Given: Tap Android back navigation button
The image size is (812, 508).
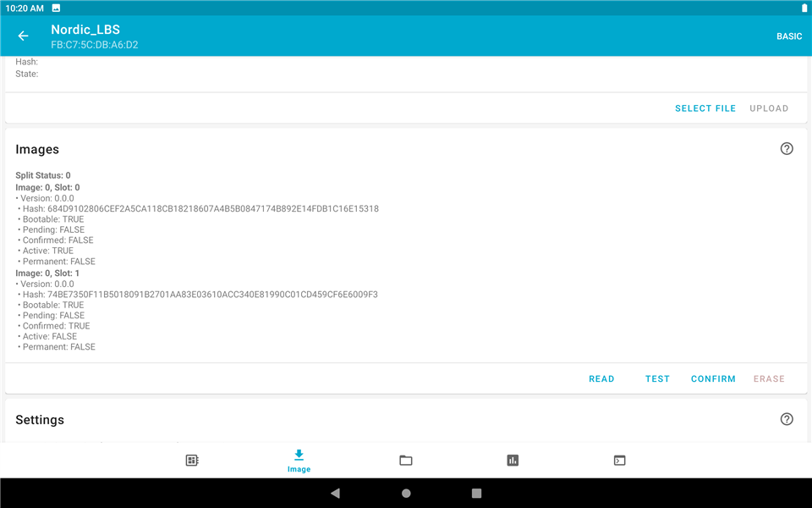Looking at the screenshot, I should [335, 493].
